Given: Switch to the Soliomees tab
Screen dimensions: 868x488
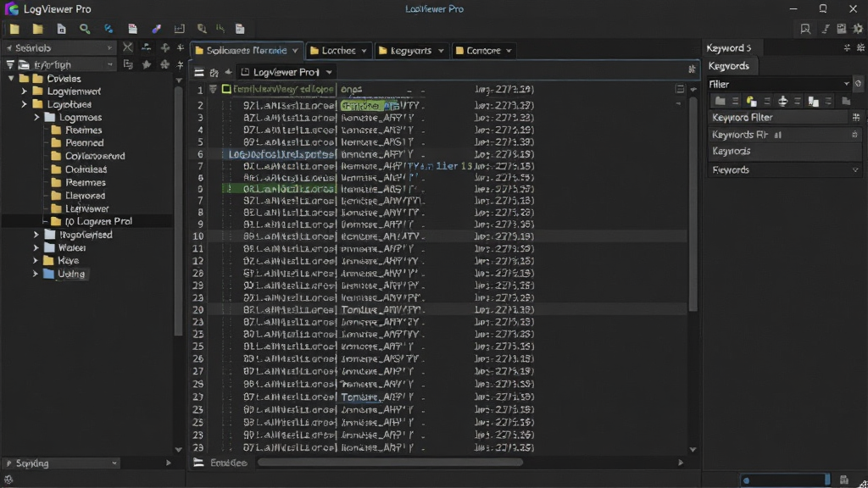Looking at the screenshot, I should 247,50.
